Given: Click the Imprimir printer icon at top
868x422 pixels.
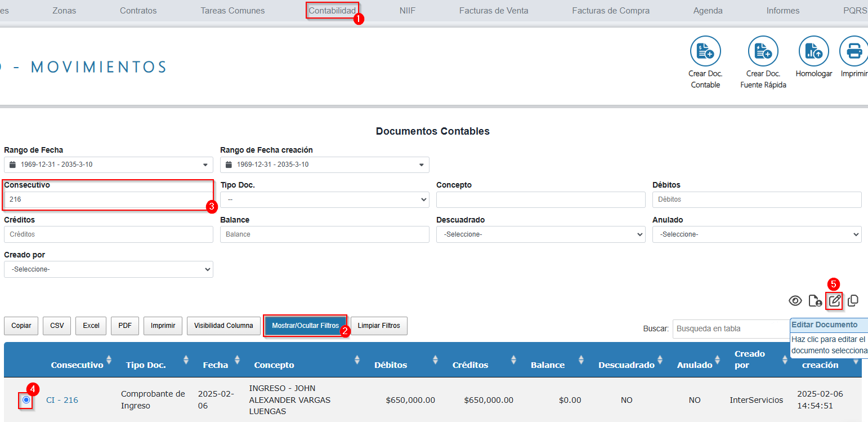Looking at the screenshot, I should pyautogui.click(x=854, y=51).
